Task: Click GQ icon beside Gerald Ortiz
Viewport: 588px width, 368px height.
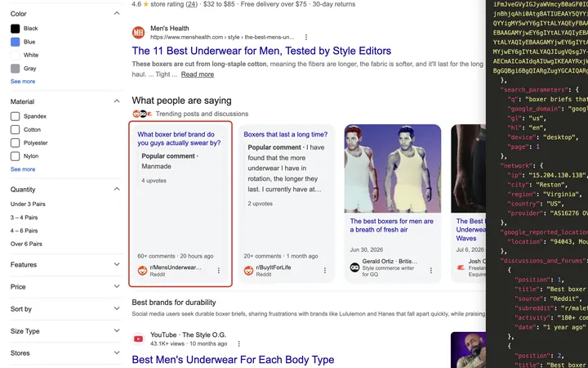Action: pyautogui.click(x=354, y=267)
